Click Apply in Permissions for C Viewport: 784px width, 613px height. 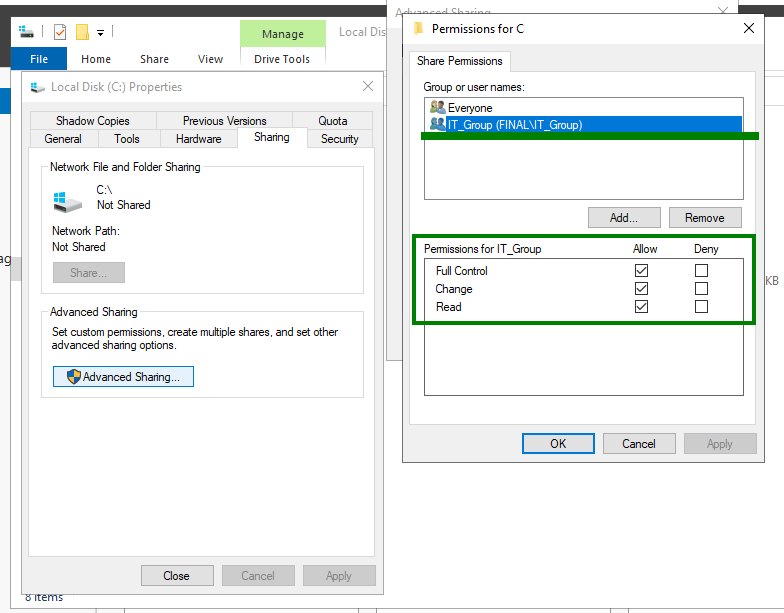720,444
